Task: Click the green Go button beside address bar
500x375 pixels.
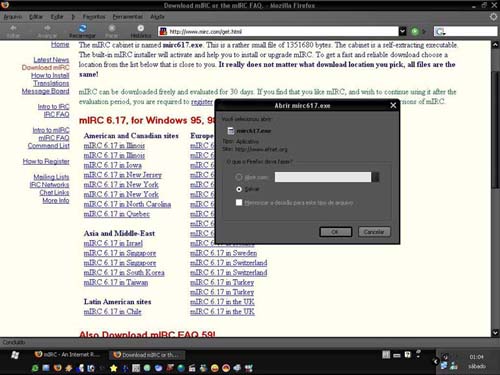Action: tap(415, 32)
